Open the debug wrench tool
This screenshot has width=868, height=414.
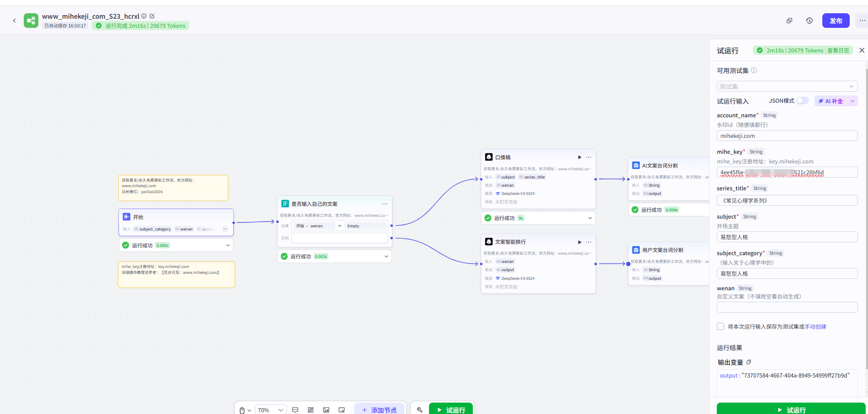tap(419, 410)
